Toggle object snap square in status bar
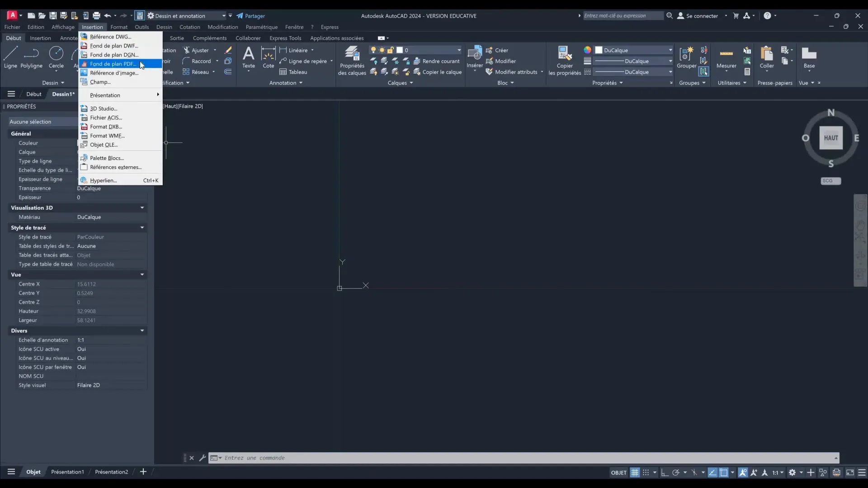Image resolution: width=868 pixels, height=488 pixels. coord(723,473)
